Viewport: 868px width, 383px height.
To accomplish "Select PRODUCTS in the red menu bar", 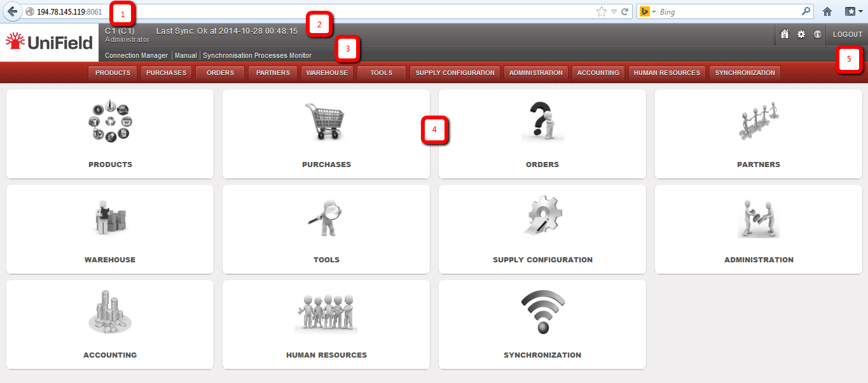I will 113,72.
